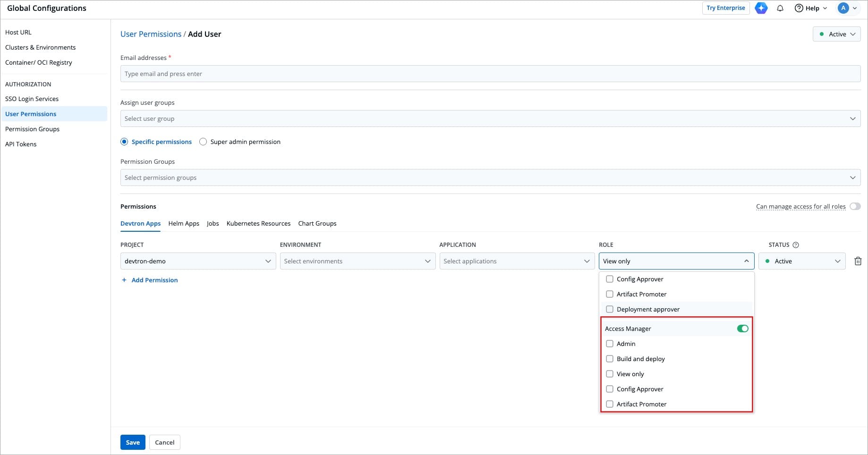Open the AI assistant sparkle icon

click(761, 8)
